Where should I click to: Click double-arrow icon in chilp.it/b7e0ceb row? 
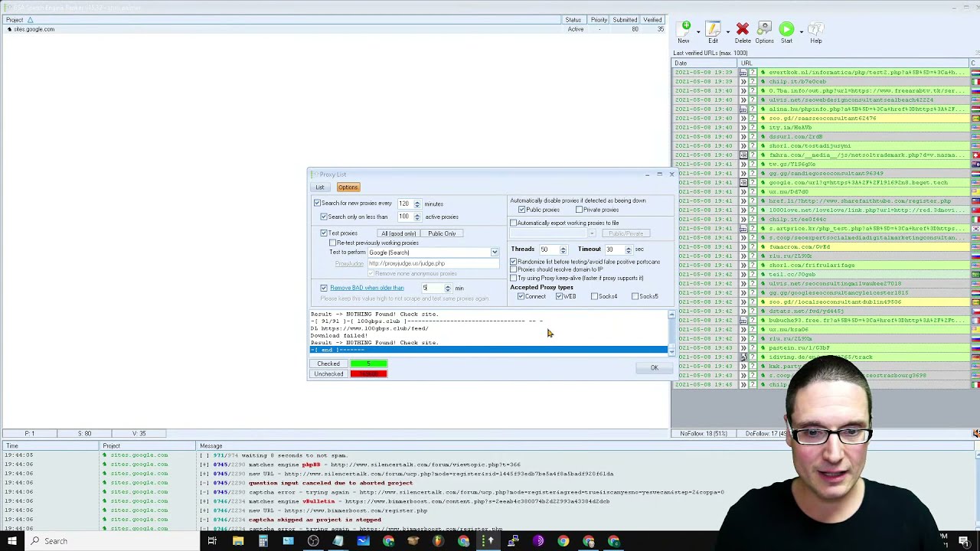coord(743,81)
